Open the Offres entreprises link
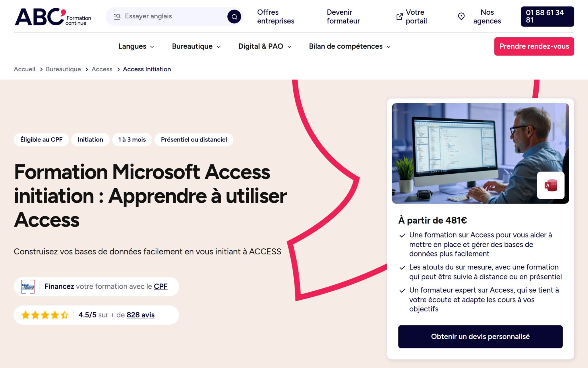This screenshot has width=588, height=368. (x=276, y=16)
